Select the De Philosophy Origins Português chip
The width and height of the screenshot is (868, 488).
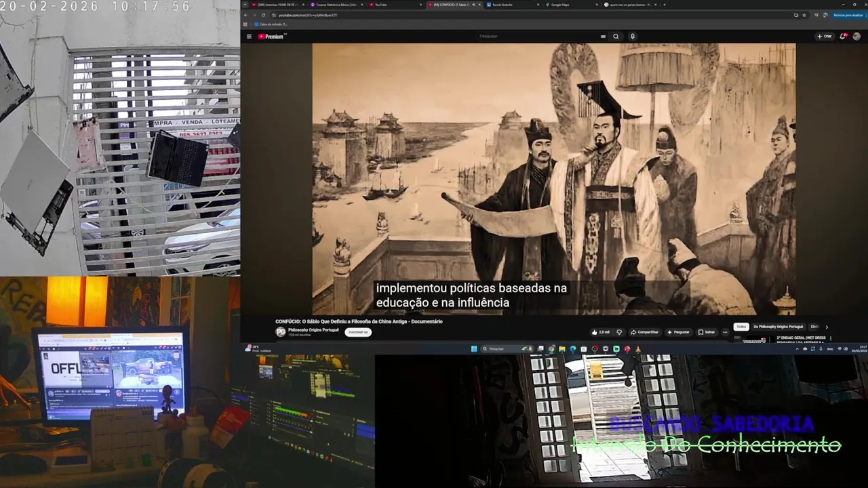(778, 327)
